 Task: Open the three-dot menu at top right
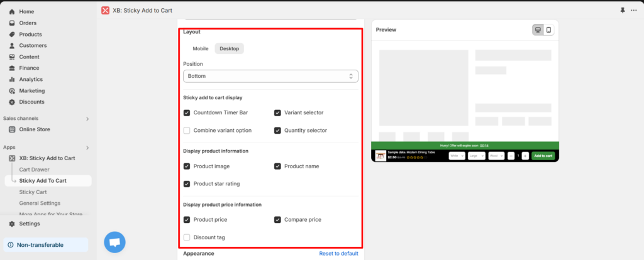[x=634, y=11]
